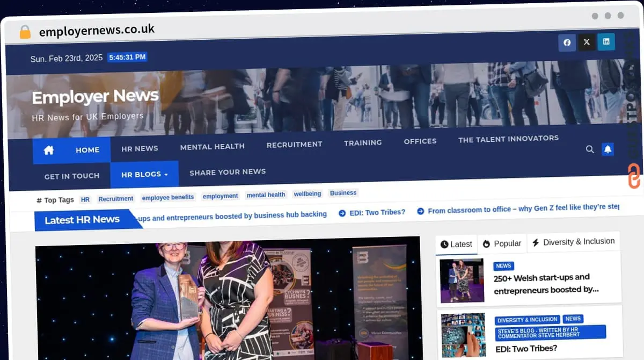Viewport: 644px width, 360px height.
Task: Click the # Top Tags label
Action: pos(55,200)
